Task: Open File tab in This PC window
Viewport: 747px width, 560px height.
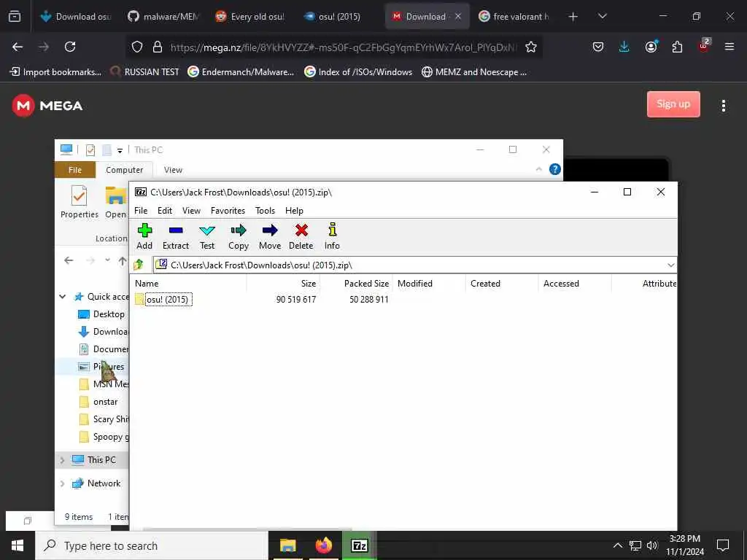Action: click(75, 170)
